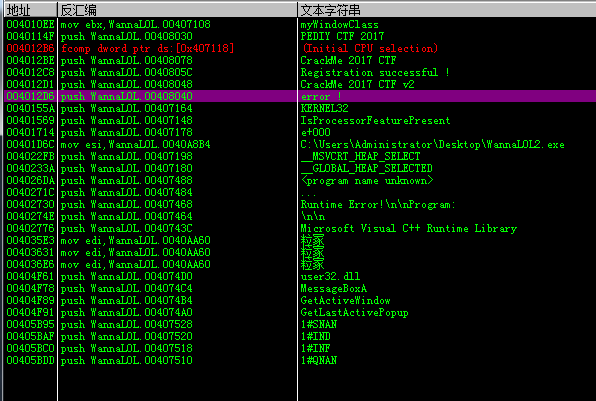
Task: Select the '__MSVCRT_HEAP_SELECT' string
Action: (360, 156)
